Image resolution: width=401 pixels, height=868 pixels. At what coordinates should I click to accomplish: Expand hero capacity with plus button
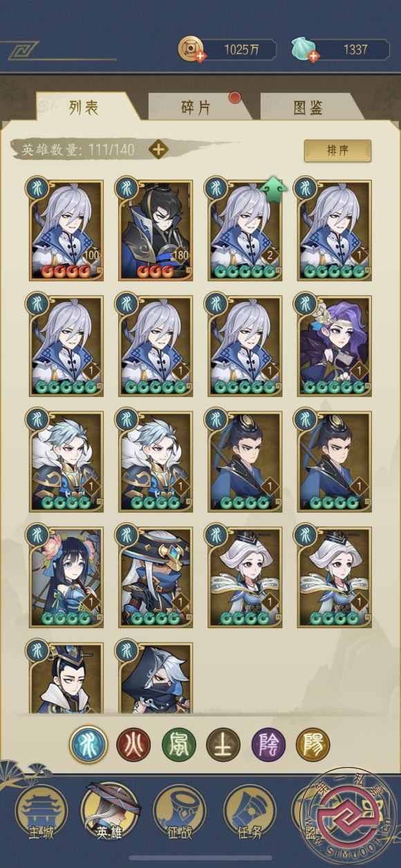tap(158, 149)
